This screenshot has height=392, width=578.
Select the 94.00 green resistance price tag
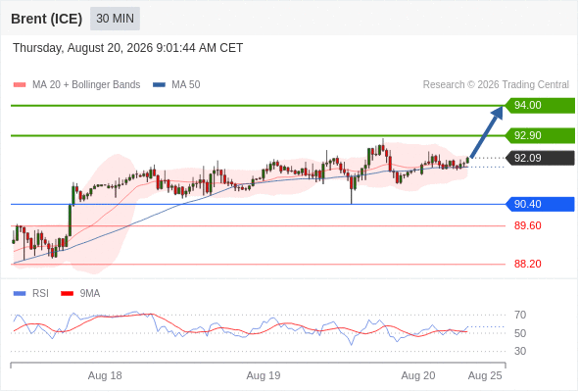click(x=540, y=106)
